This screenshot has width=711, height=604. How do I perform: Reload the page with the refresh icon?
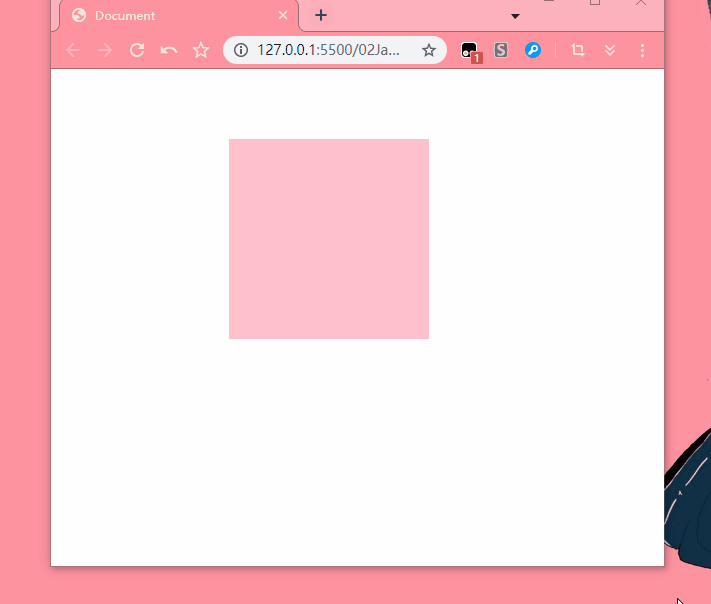point(137,50)
